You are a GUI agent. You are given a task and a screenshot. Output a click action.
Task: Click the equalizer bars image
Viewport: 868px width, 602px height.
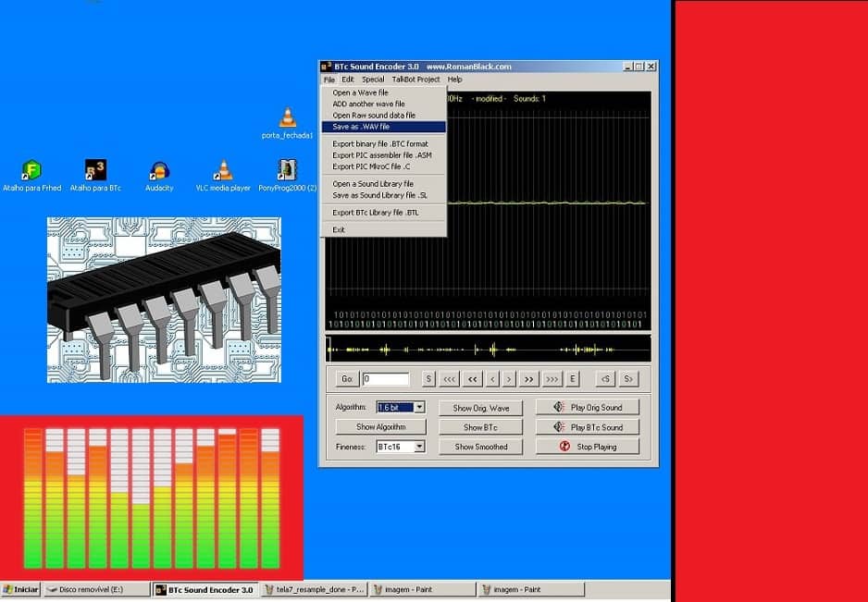(152, 498)
